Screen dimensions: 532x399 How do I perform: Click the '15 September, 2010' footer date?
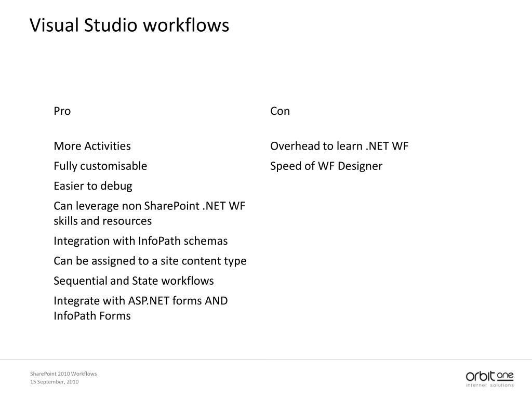[54, 382]
